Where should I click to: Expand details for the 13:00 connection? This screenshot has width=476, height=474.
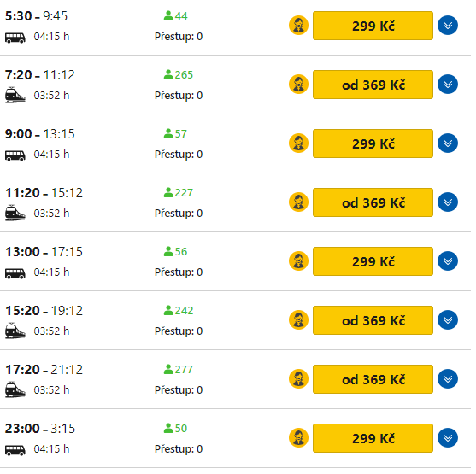pos(448,261)
